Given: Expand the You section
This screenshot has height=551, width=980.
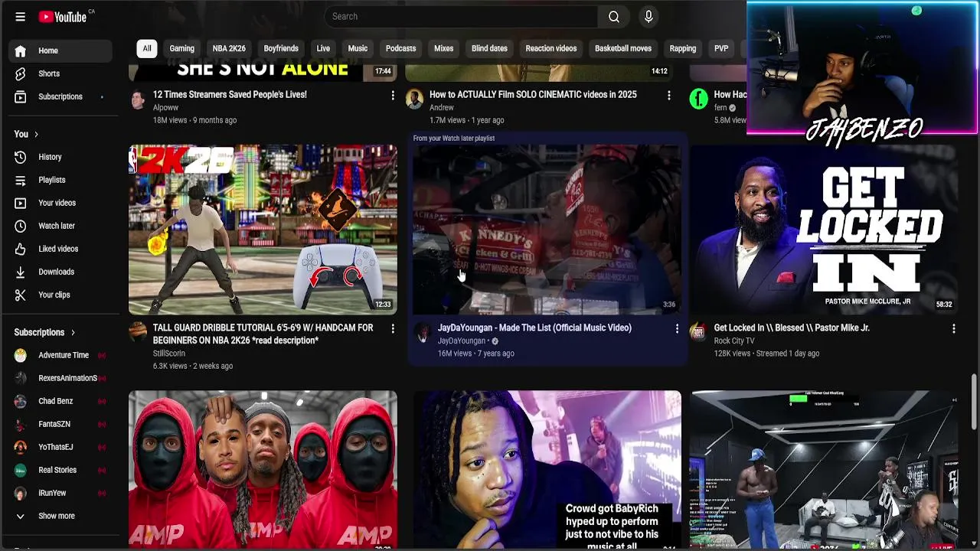Looking at the screenshot, I should click(26, 134).
